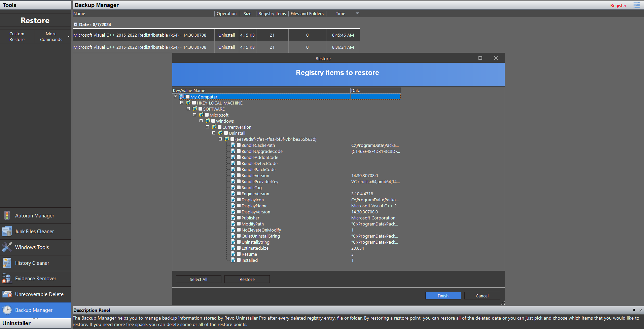Open Autorun Manager traffic light icon

pos(7,215)
